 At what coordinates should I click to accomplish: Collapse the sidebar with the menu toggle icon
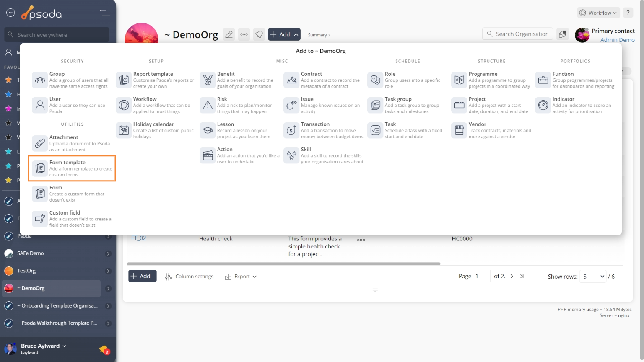tap(105, 13)
